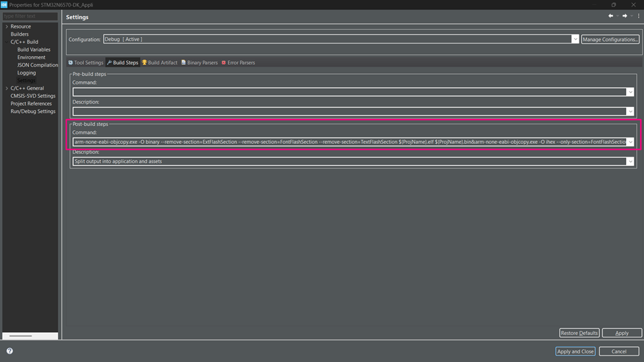Screen dimensions: 644x362
Task: Switch to the Build Steps tab
Action: (122, 63)
